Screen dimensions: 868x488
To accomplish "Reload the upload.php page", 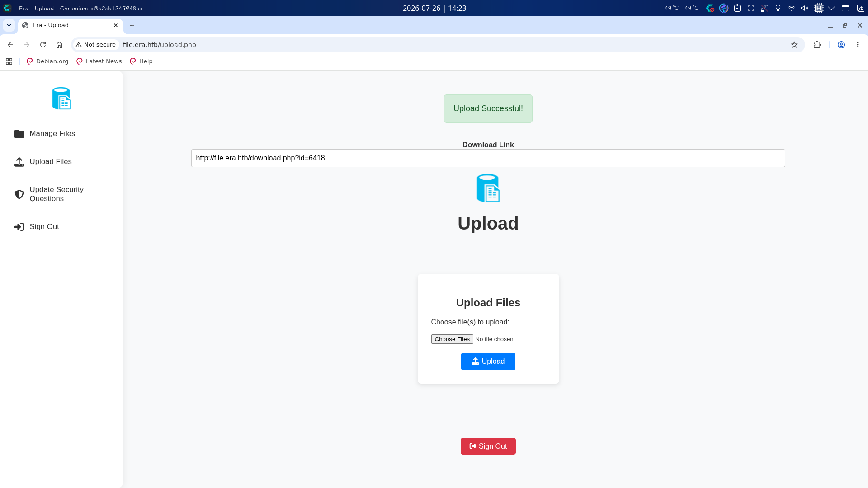I will (43, 45).
